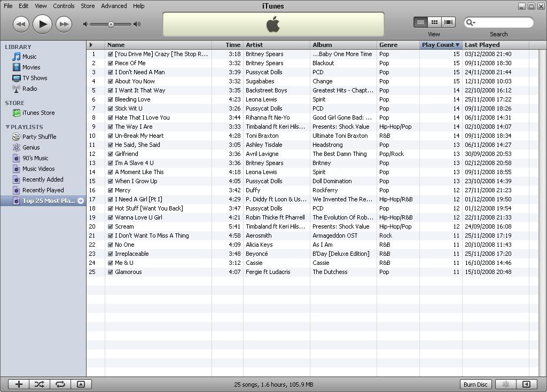
Task: Reverse the Play Count sort order
Action: (441, 45)
